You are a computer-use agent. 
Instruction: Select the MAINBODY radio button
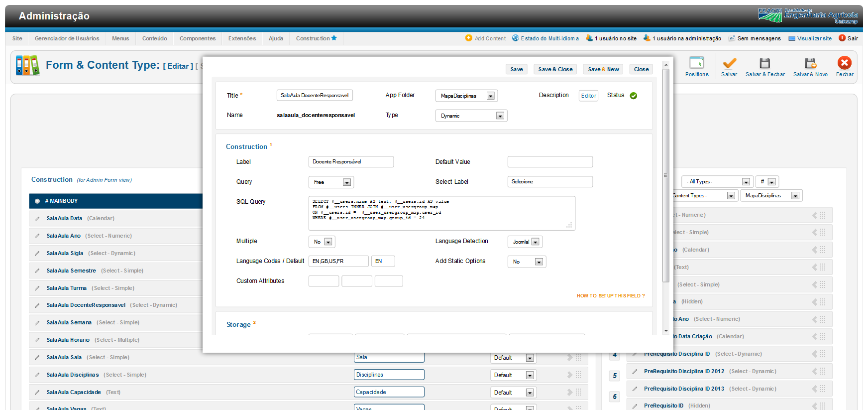37,201
